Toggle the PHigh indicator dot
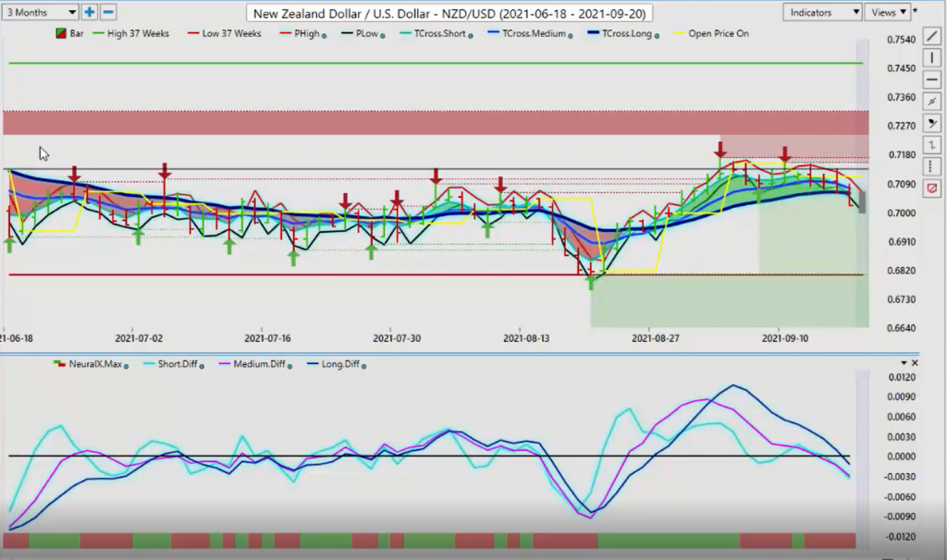This screenshot has width=947, height=560. pyautogui.click(x=325, y=36)
